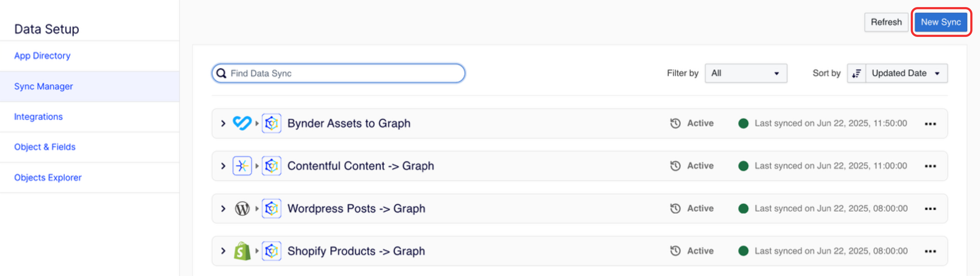Click the Refresh button

[886, 22]
